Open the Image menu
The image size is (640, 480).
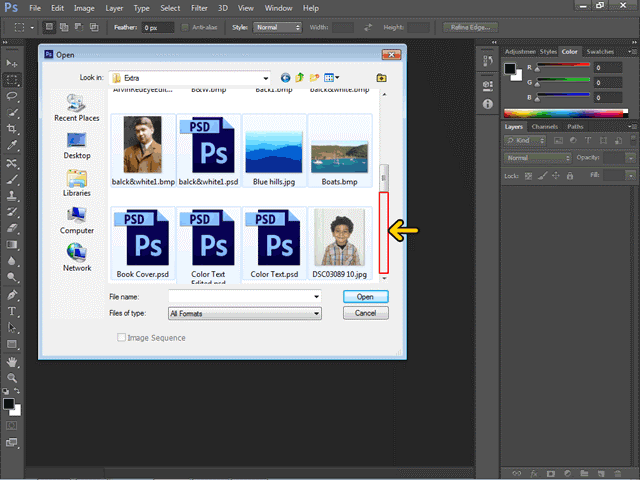[84, 8]
